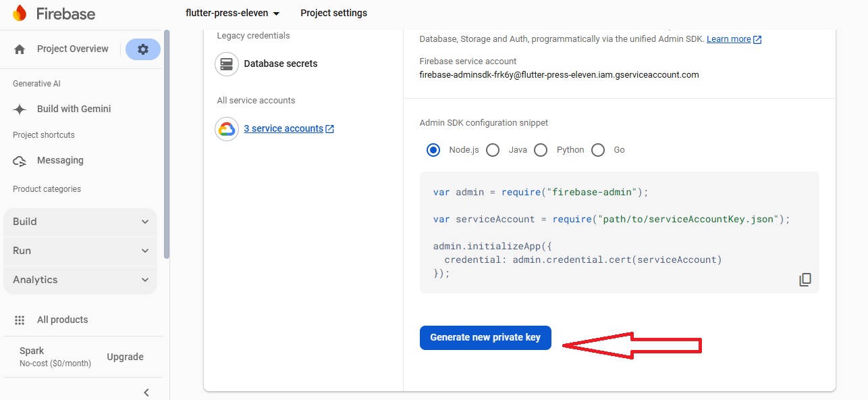This screenshot has width=868, height=400.
Task: Collapse the sidebar with the chevron arrow
Action: pos(146,393)
